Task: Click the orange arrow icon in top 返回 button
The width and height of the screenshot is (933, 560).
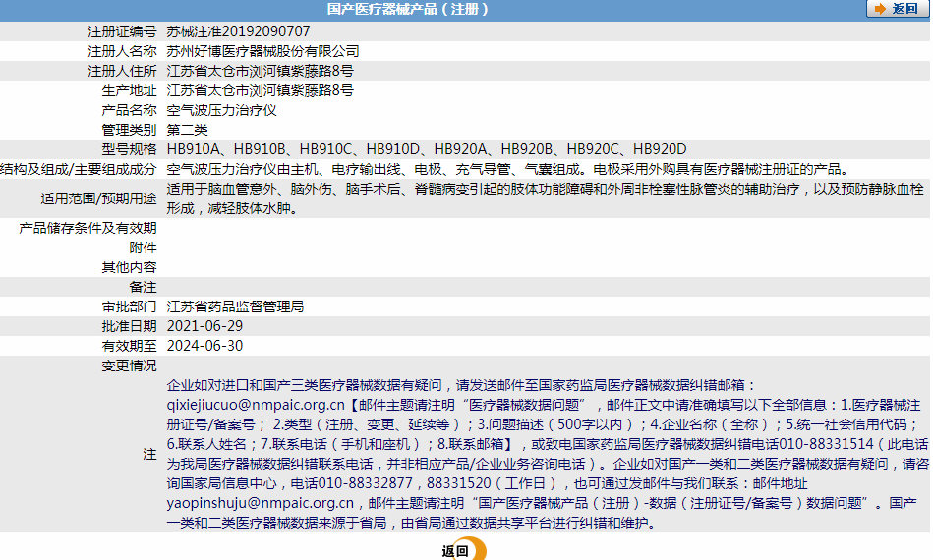Action: tap(881, 8)
